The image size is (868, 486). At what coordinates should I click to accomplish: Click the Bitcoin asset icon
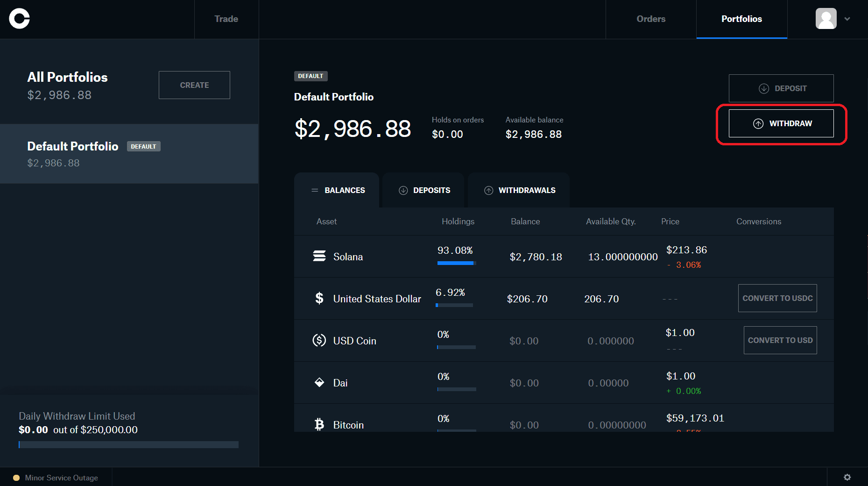[319, 424]
